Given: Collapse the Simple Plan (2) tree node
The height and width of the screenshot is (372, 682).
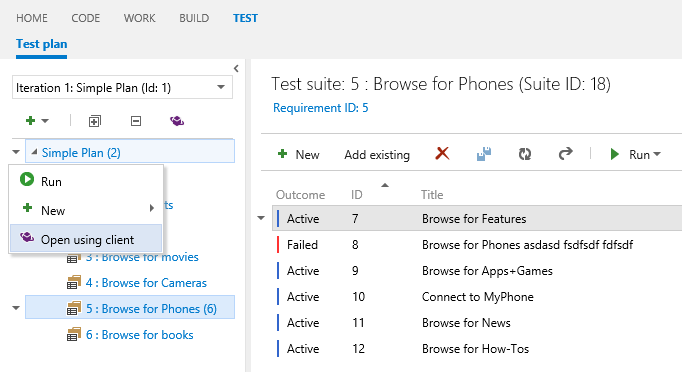Looking at the screenshot, I should pos(34,152).
